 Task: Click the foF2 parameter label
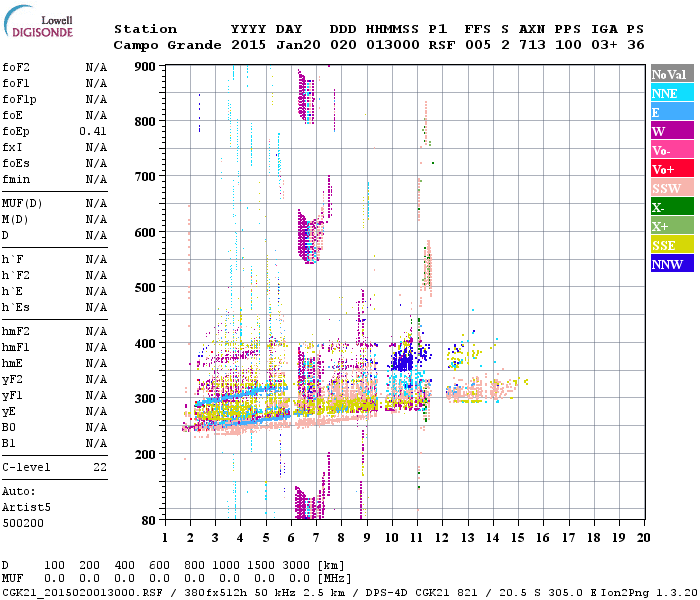click(x=16, y=67)
